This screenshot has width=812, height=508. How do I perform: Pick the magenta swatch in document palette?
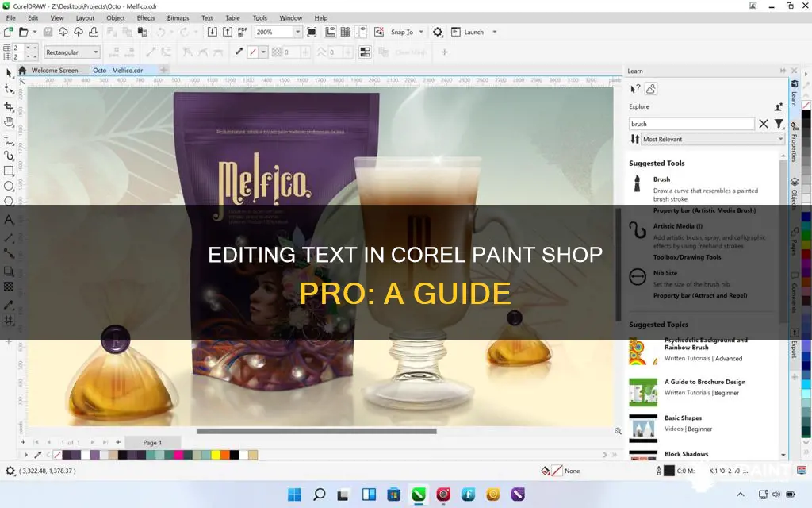pyautogui.click(x=178, y=455)
